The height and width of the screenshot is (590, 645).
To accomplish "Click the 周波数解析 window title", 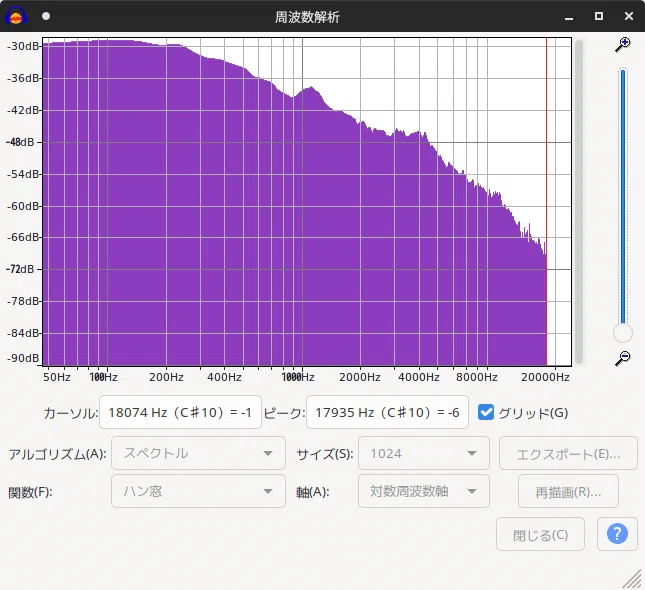I will pos(307,17).
